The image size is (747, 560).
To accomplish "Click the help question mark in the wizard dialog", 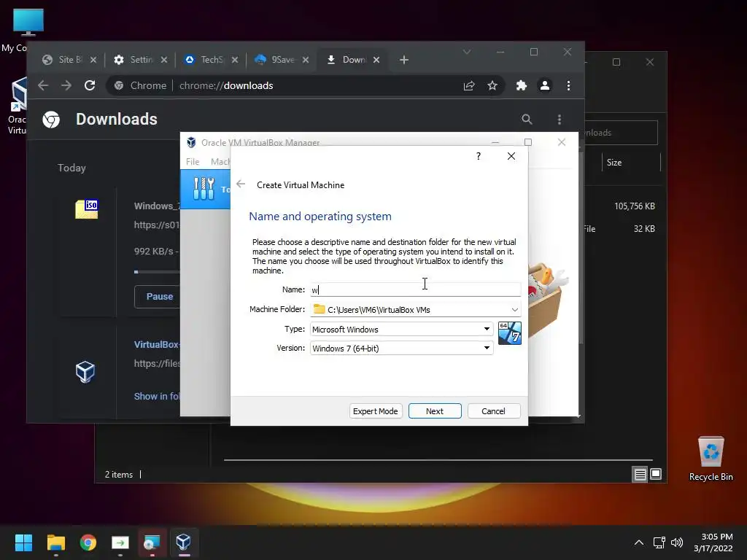I will pos(479,156).
